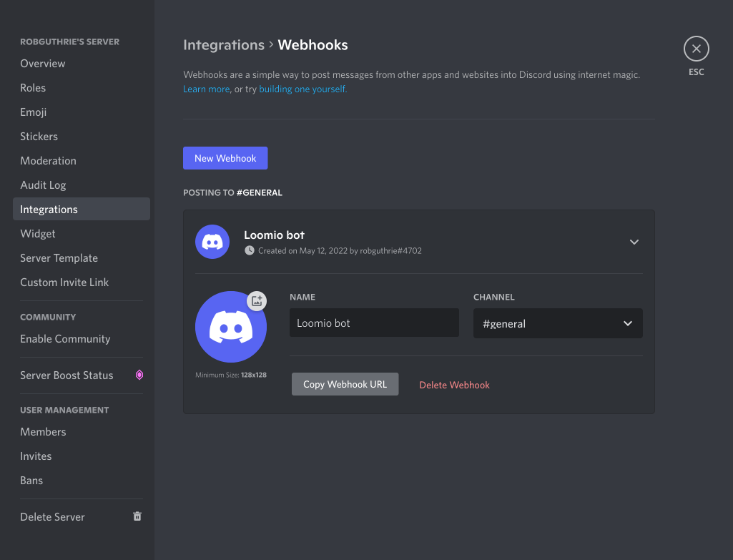This screenshot has width=733, height=560.
Task: Click the Loomio bot webhook title
Action: click(274, 235)
